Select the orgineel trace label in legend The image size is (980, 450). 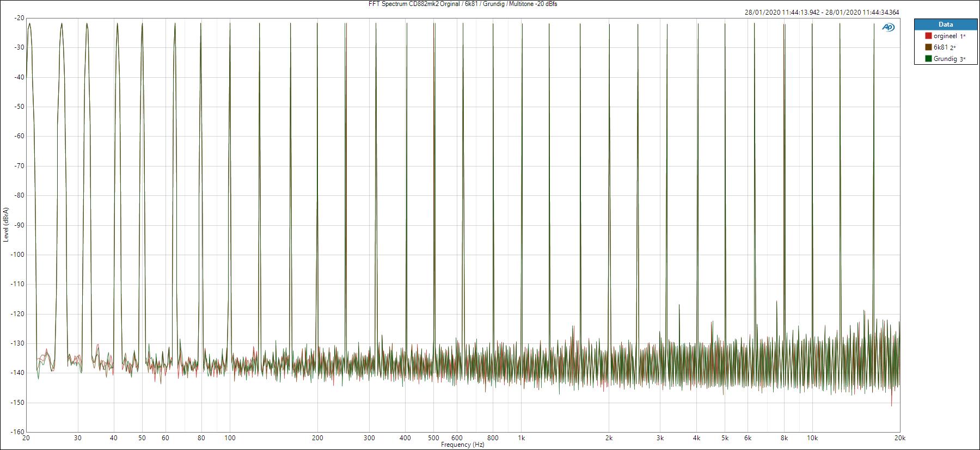coord(945,36)
